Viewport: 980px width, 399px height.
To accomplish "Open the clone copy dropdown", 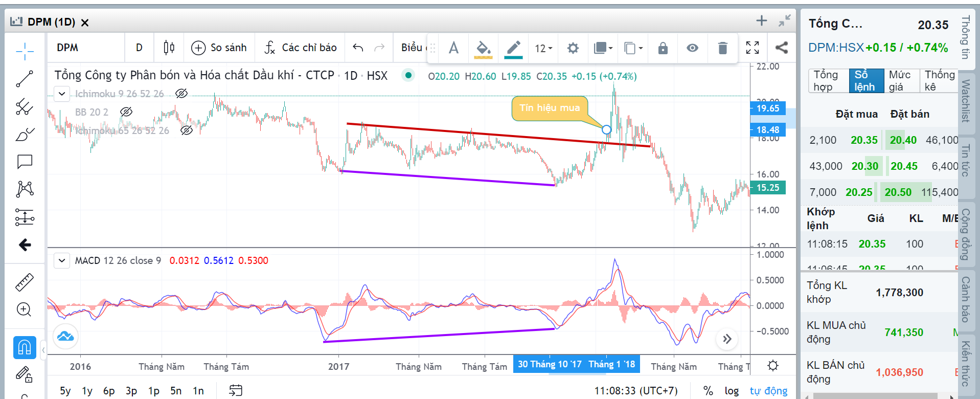I will pyautogui.click(x=633, y=48).
